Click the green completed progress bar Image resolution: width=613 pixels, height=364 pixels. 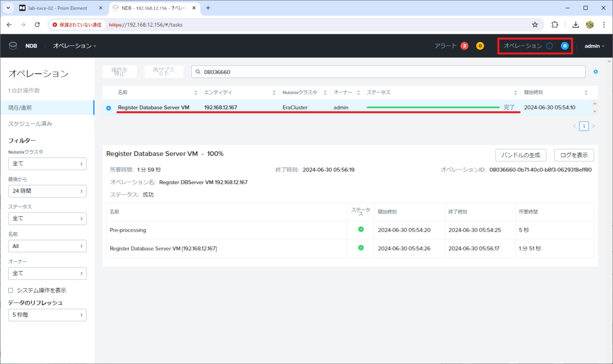433,108
